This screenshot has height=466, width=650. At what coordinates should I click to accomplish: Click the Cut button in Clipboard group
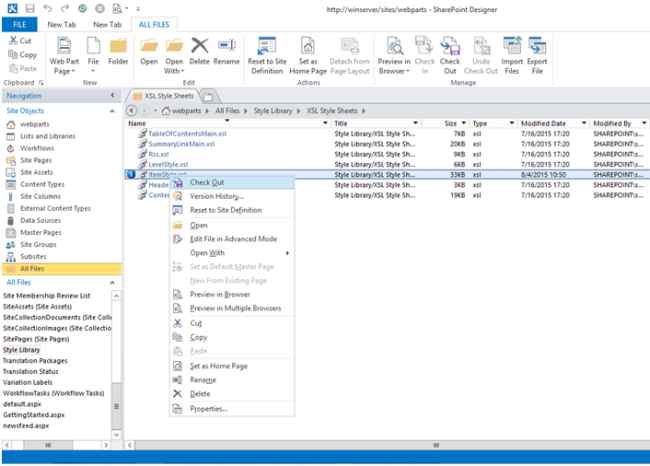pos(22,41)
